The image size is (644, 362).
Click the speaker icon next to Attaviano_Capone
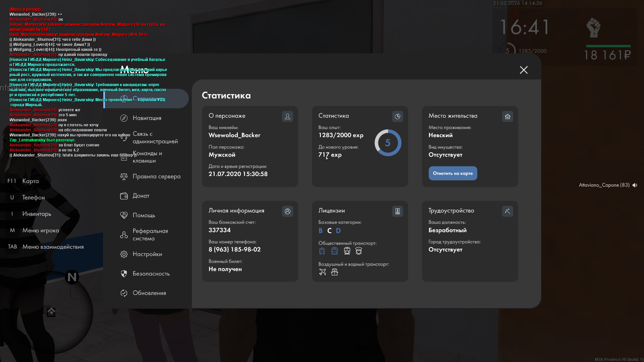635,185
